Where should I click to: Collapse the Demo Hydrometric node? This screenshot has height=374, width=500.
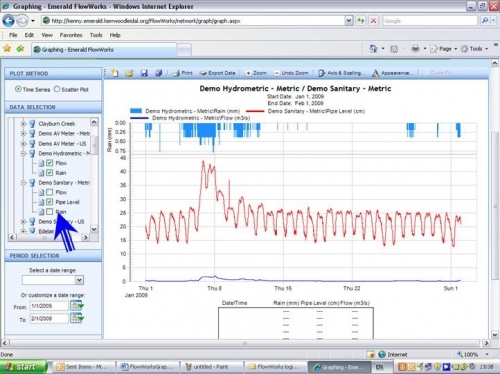pyautogui.click(x=23, y=153)
